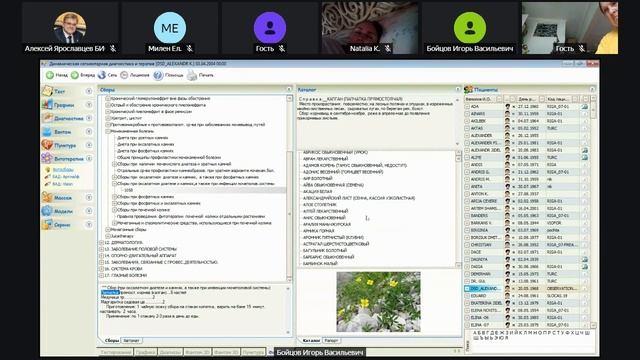Screen dimensions: 640x360
Task: Click the ME avatar of Милен Ел.
Action: tap(170, 28)
